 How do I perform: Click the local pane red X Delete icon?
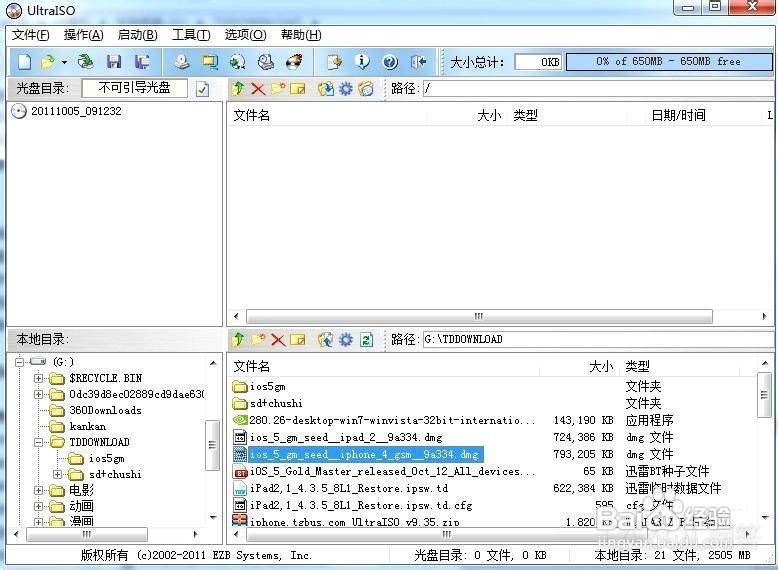[278, 339]
